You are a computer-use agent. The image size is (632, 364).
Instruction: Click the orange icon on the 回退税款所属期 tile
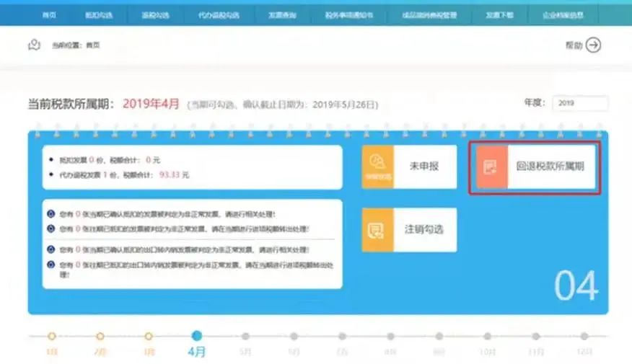491,167
